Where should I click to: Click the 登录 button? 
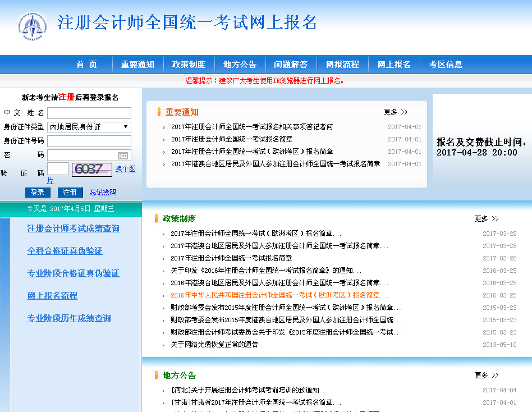37,191
